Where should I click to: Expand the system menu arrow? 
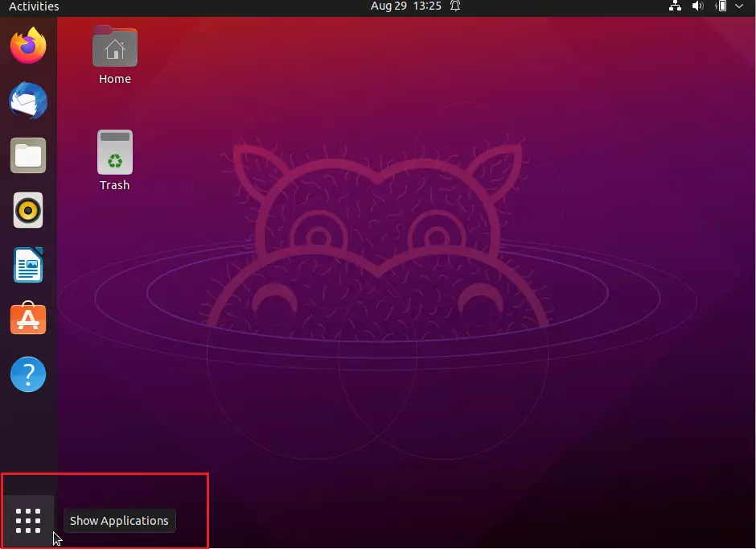pos(739,6)
